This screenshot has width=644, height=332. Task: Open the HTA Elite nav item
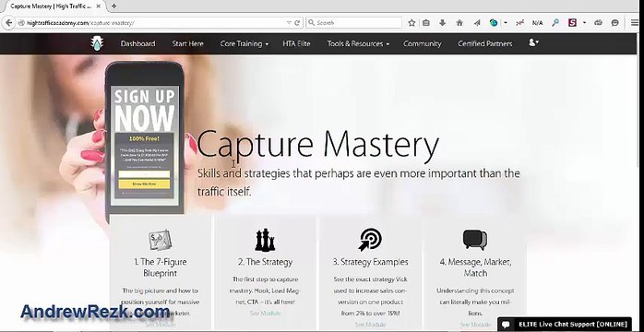[x=296, y=43]
